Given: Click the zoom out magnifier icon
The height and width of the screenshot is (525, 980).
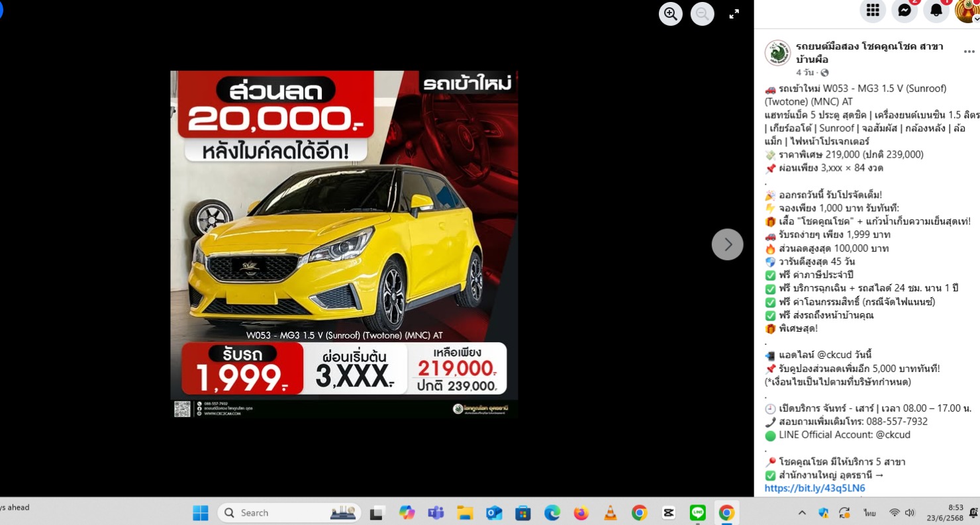Looking at the screenshot, I should coord(703,14).
